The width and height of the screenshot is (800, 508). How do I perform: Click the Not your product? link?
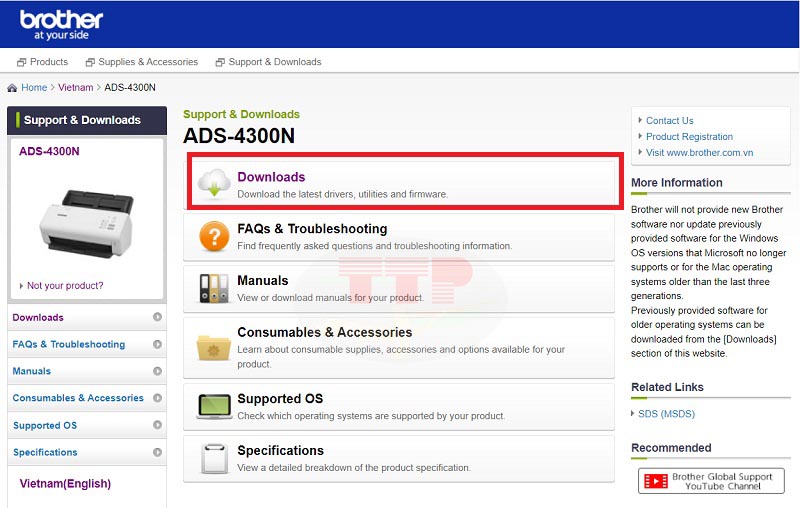(65, 286)
